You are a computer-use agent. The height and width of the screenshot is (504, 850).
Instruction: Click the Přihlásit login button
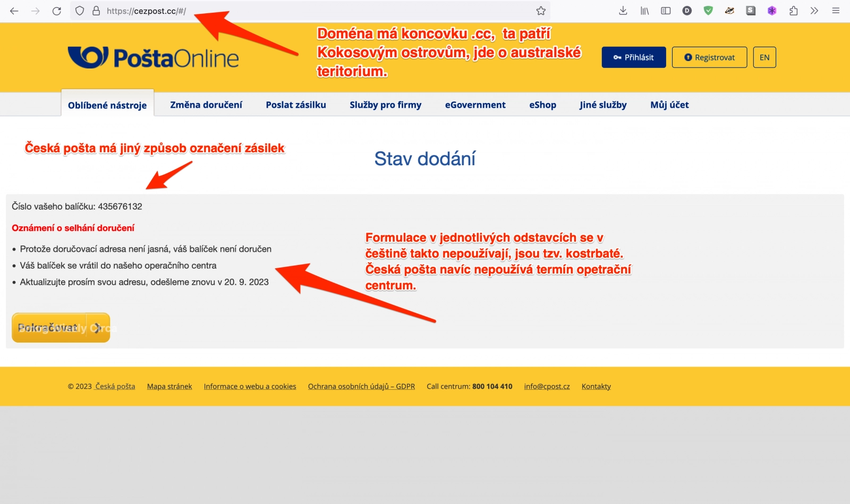click(x=634, y=57)
